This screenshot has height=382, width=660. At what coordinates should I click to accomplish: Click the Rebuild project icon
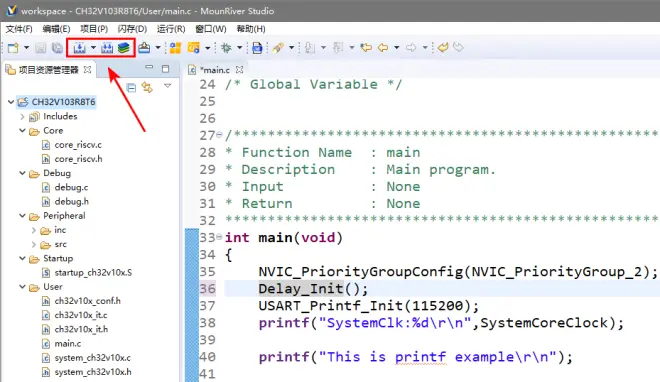[x=107, y=48]
